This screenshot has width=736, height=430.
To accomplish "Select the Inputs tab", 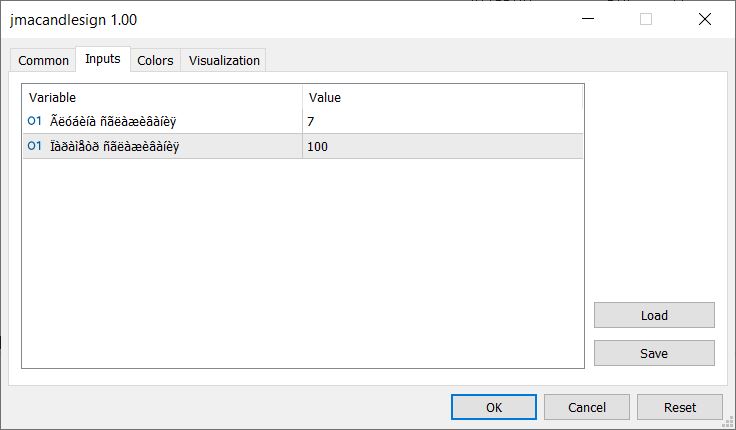I will tap(103, 59).
